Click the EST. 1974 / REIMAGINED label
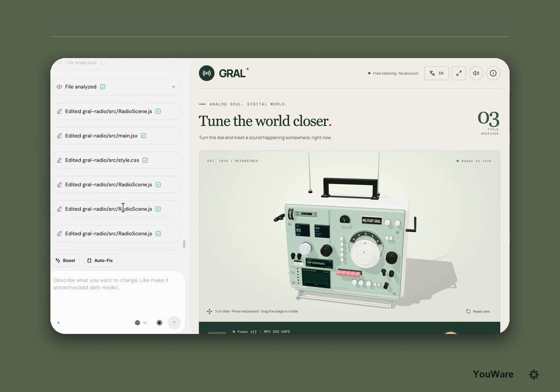560x392 pixels. [233, 161]
